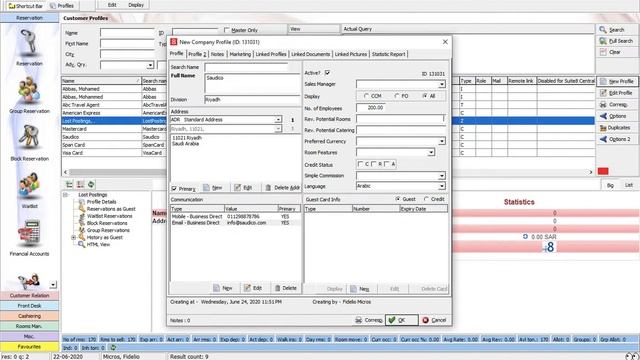Switch to the Linked Documents tab
Screen dimensions: 640x360
click(x=311, y=54)
